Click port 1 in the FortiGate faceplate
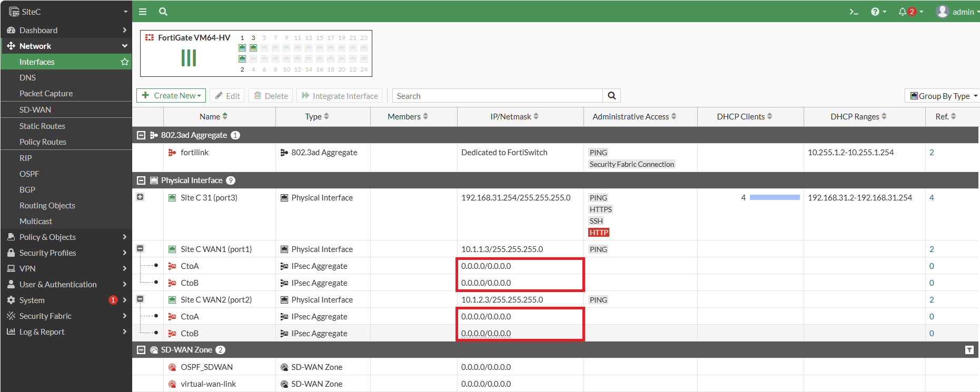The image size is (980, 392). (x=242, y=48)
